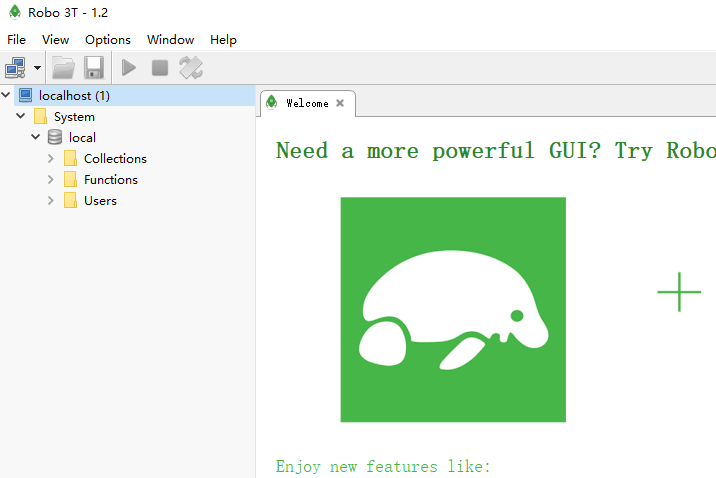Click the Execute play toolbar button
The height and width of the screenshot is (478, 716).
pyautogui.click(x=129, y=68)
